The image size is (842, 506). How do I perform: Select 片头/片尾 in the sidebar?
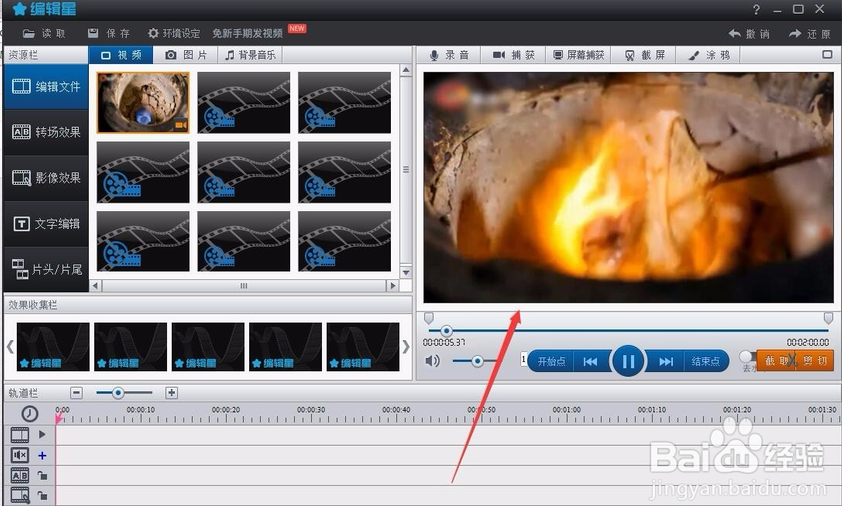point(46,269)
